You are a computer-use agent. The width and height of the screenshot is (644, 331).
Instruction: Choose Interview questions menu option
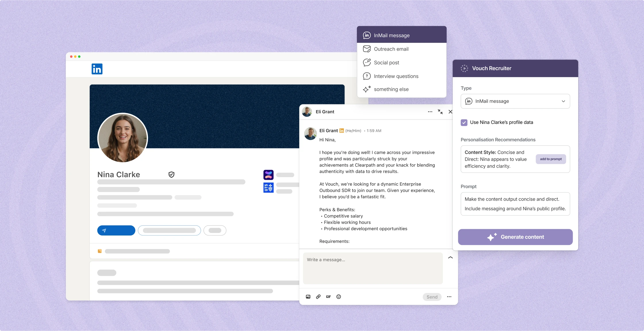pos(396,76)
